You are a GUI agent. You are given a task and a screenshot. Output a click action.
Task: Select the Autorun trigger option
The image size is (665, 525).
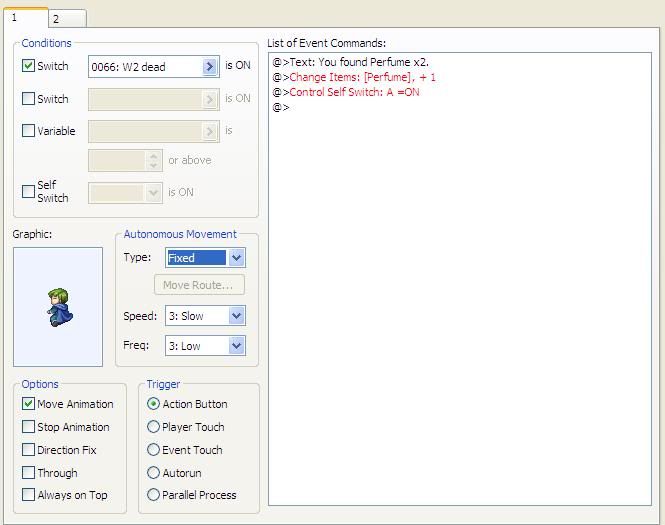[153, 473]
